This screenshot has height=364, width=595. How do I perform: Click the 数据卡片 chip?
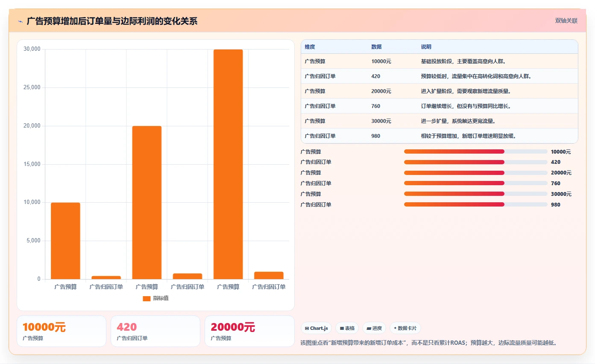[x=405, y=328]
